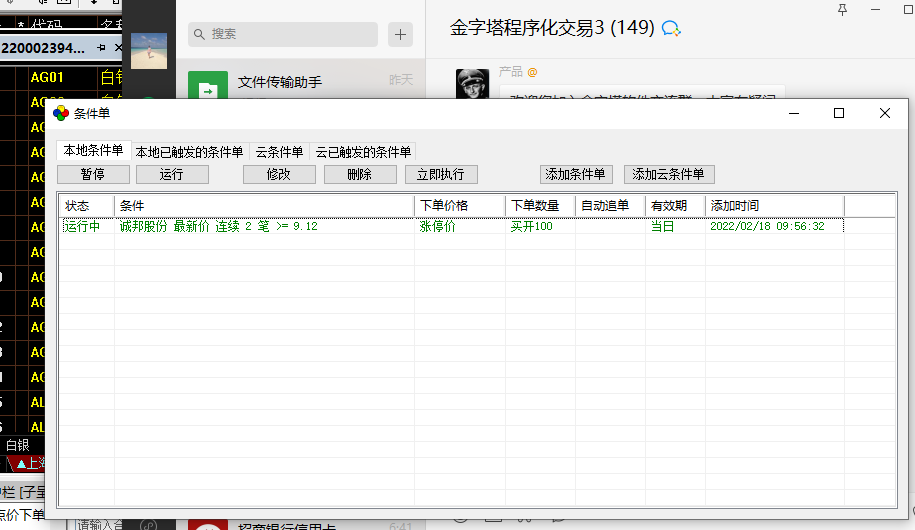Screen dimensions: 915x530
Task: Click the 暂停 button
Action: [x=93, y=175]
